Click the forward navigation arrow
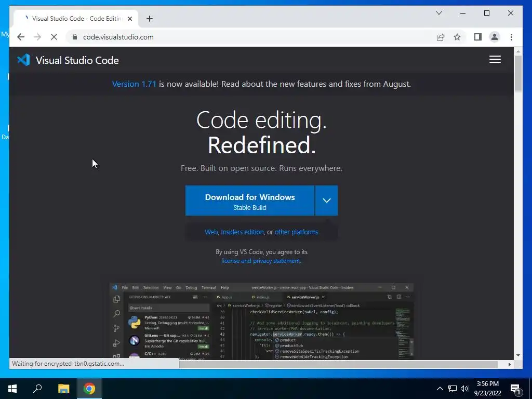Screen dimensions: 532x399 pyautogui.click(x=37, y=37)
